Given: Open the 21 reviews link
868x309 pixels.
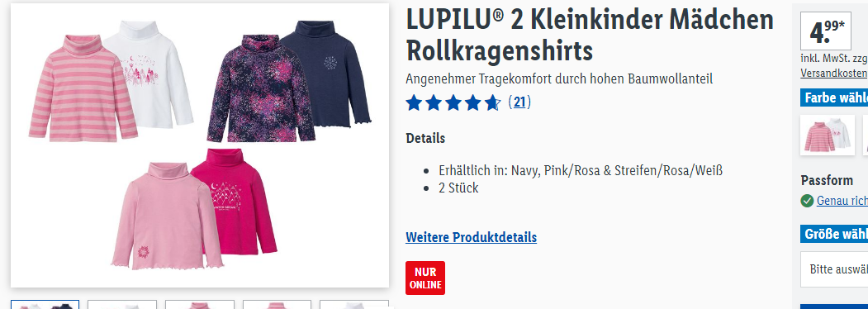Looking at the screenshot, I should point(519,102).
